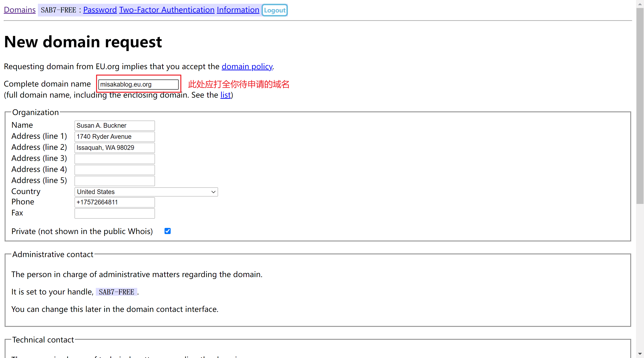Open the Password page link
The image size is (644, 358).
click(100, 10)
